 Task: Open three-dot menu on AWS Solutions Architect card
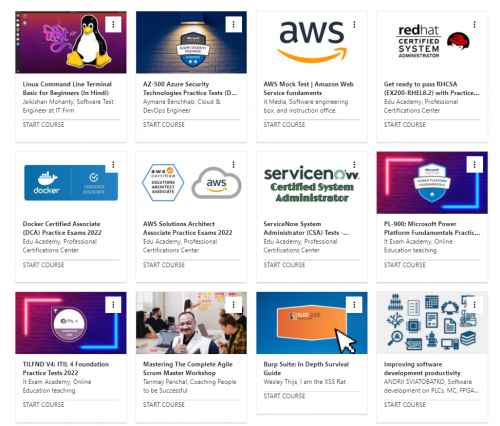[x=233, y=165]
